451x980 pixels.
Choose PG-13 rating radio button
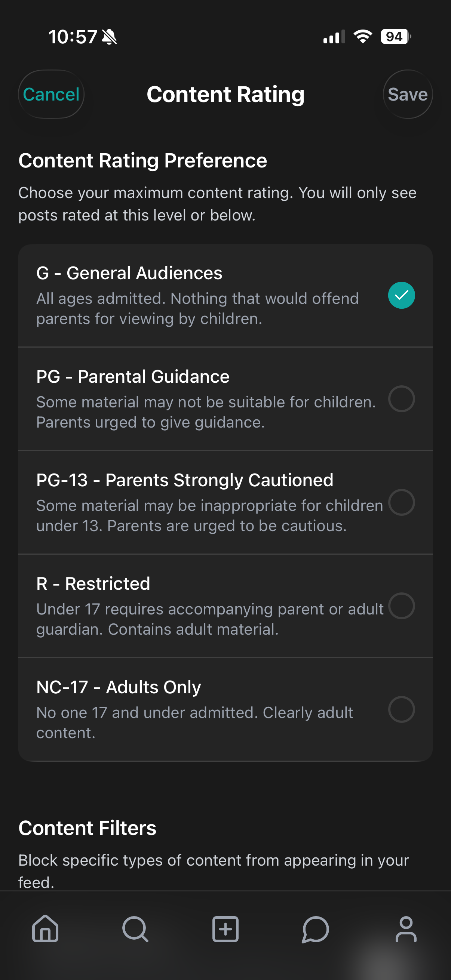coord(401,502)
